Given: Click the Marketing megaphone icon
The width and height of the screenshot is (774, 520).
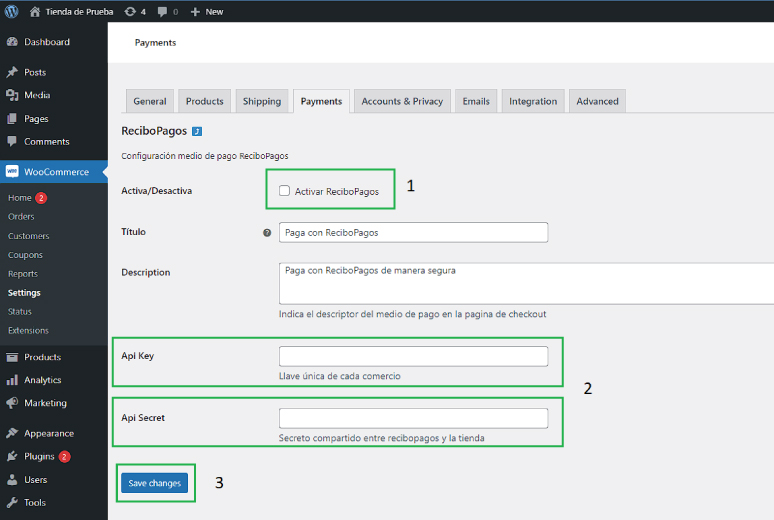Looking at the screenshot, I should pyautogui.click(x=12, y=403).
